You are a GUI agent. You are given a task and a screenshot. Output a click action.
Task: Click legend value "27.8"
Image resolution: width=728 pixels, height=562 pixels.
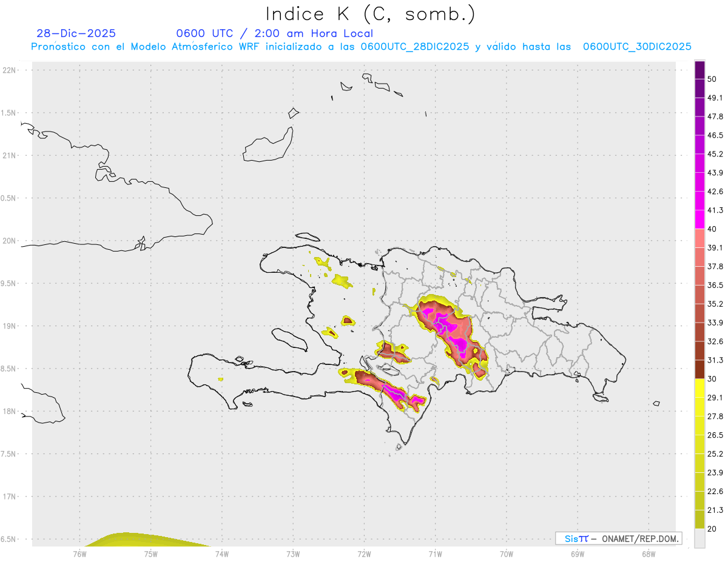(x=715, y=416)
